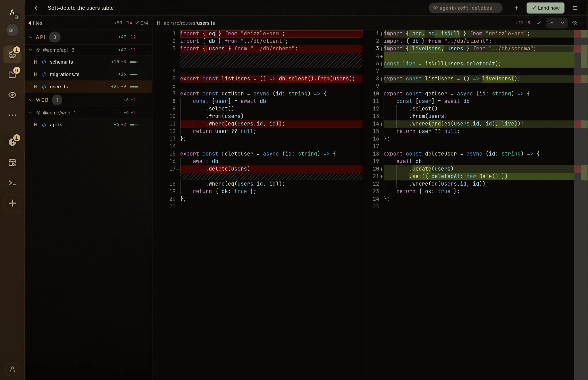This screenshot has height=380, width=588.
Task: Click the minimap marker beside the .update(users) line
Action: pos(580,169)
